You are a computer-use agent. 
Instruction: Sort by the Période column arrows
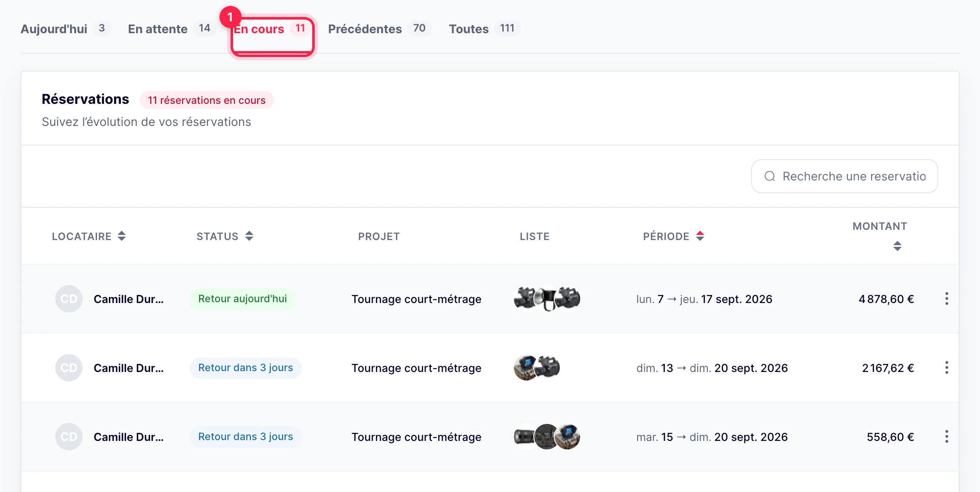point(700,236)
